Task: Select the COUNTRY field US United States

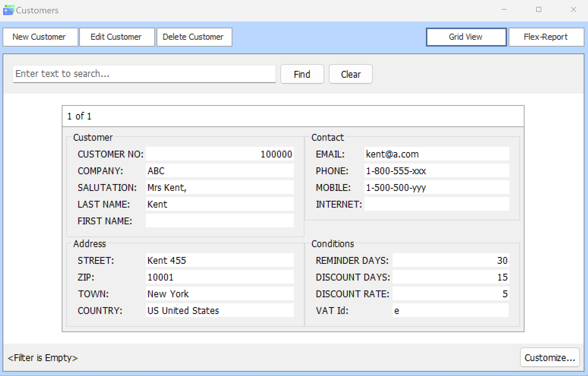Action: 220,310
